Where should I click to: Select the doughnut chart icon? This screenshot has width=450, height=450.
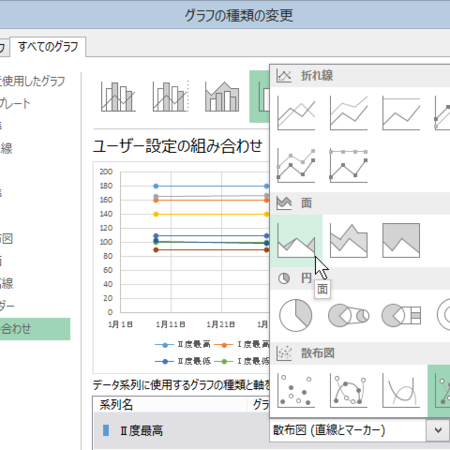(443, 315)
